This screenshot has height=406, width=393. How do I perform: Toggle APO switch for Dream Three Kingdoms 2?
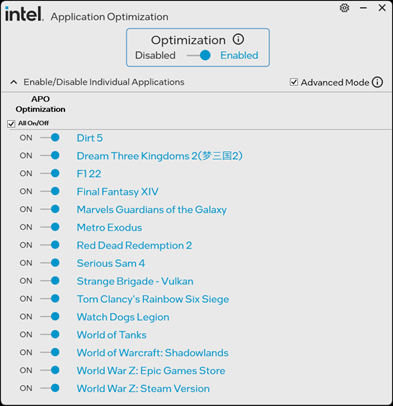click(x=50, y=155)
